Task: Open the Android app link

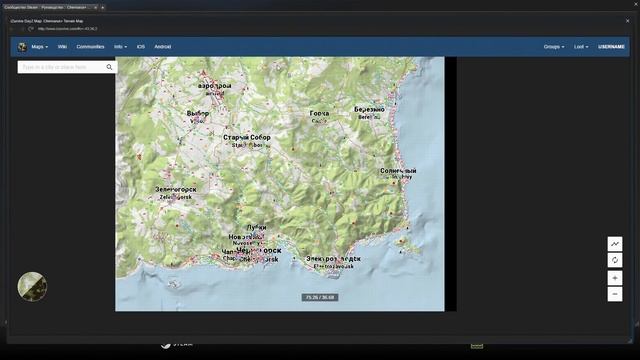Action: pos(162,47)
